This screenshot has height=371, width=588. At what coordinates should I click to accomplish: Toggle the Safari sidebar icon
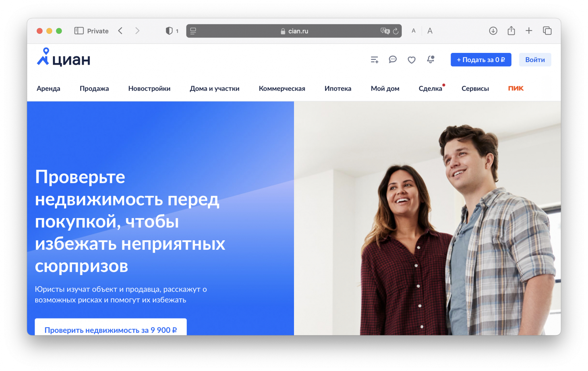[x=79, y=31]
